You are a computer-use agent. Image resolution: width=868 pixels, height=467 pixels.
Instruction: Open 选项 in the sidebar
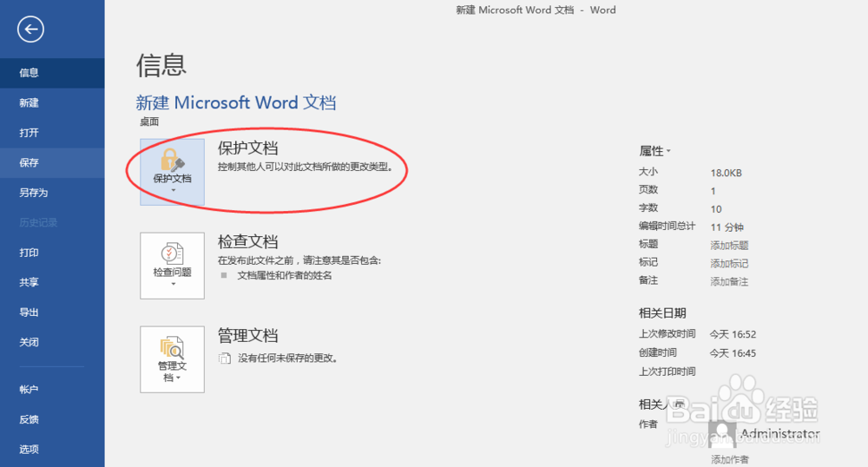click(52, 450)
